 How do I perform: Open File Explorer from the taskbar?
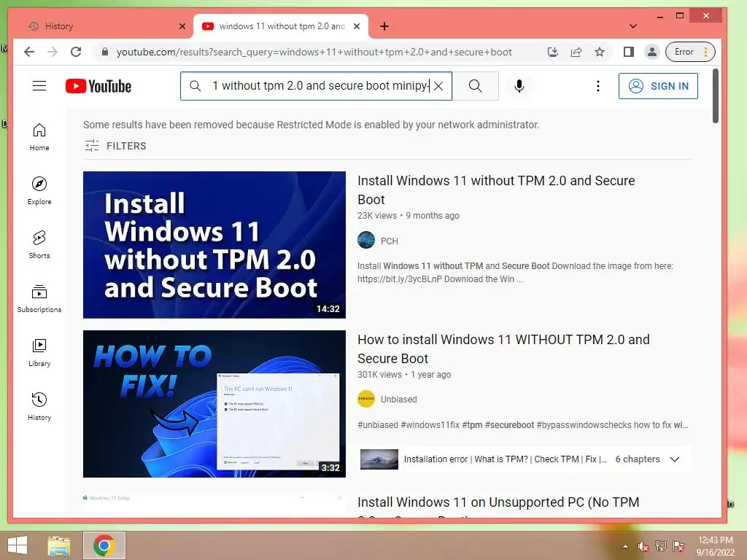59,545
